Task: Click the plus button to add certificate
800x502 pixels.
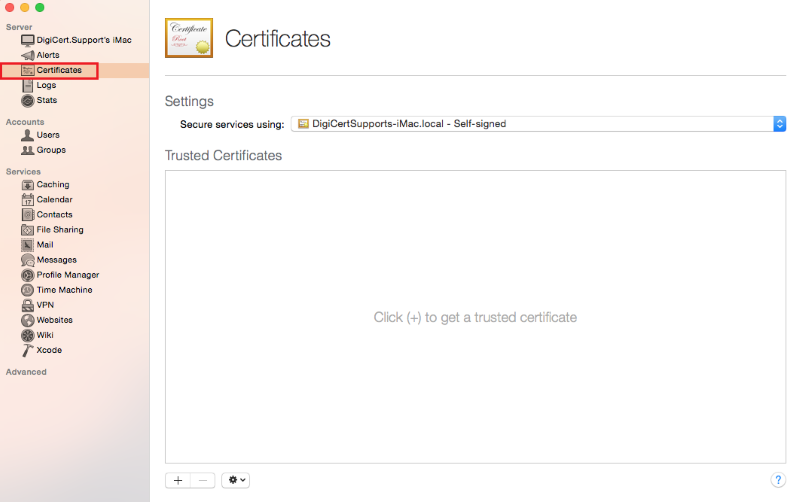Action: pos(178,480)
